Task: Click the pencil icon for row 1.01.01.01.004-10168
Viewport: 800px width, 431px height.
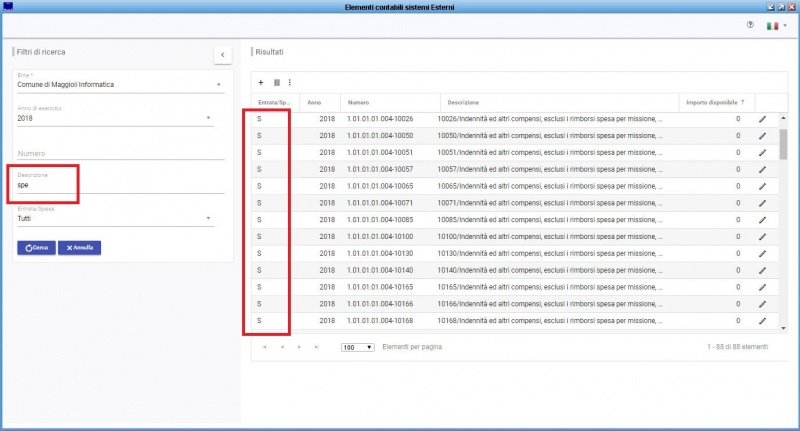Action: point(762,321)
